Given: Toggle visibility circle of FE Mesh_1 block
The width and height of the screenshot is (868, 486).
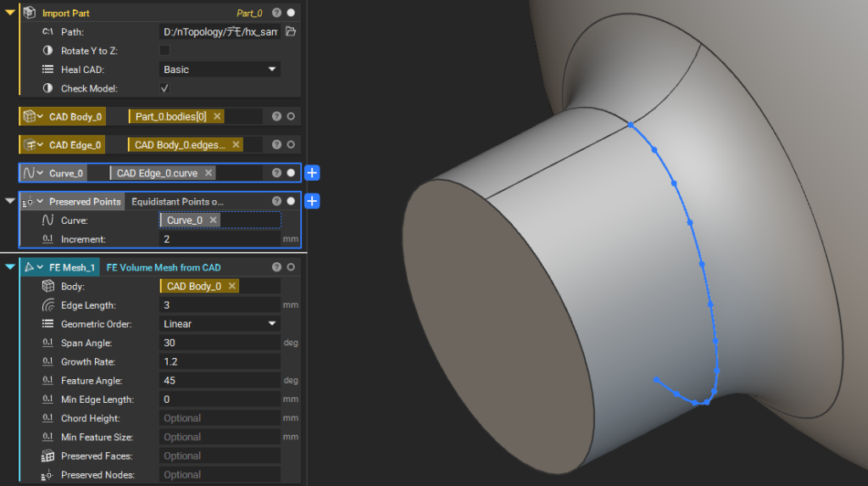Looking at the screenshot, I should [x=291, y=268].
